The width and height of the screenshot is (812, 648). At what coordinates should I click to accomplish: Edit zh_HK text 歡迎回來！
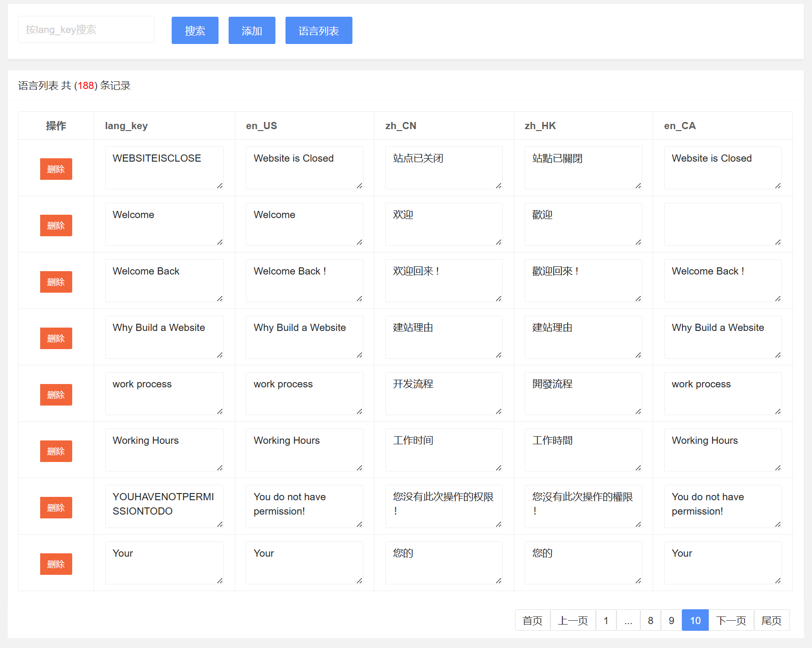(x=583, y=281)
